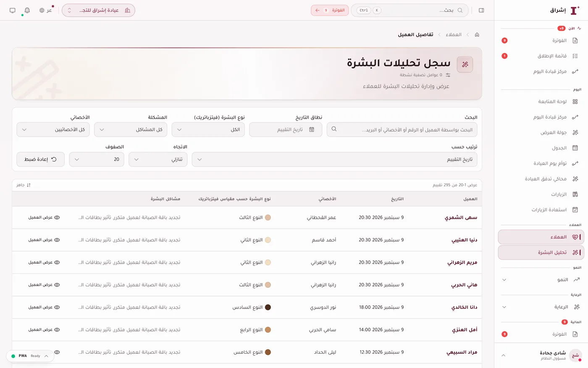
Task: Click the الفوترة billing pill in top bar
Action: [330, 10]
